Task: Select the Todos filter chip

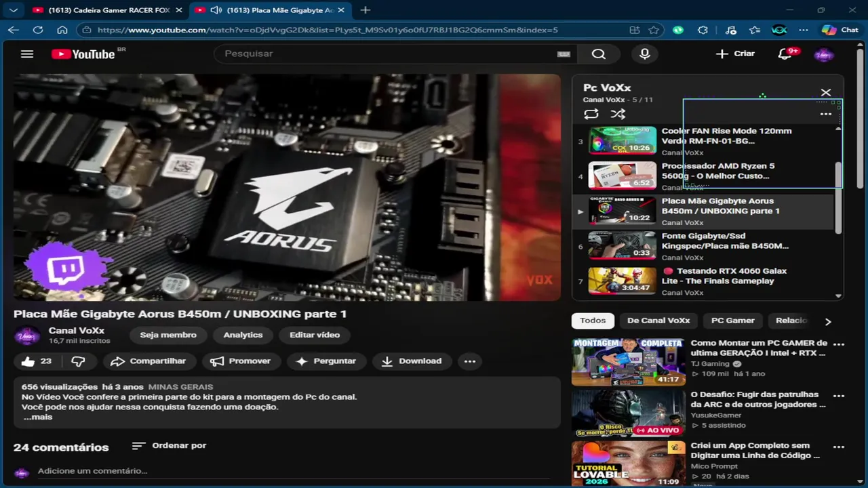Action: pos(593,321)
